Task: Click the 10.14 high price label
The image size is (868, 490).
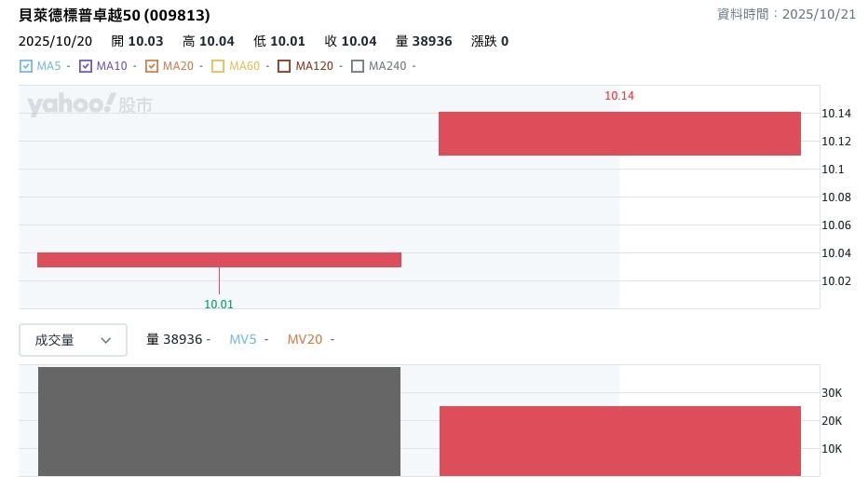Action: click(x=619, y=96)
